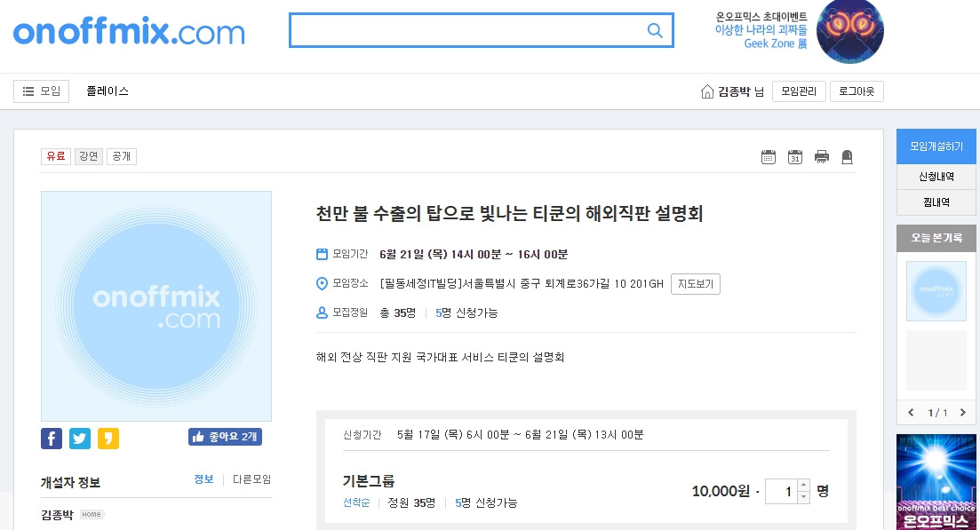
Task: Click the 선착순 label
Action: [x=356, y=502]
